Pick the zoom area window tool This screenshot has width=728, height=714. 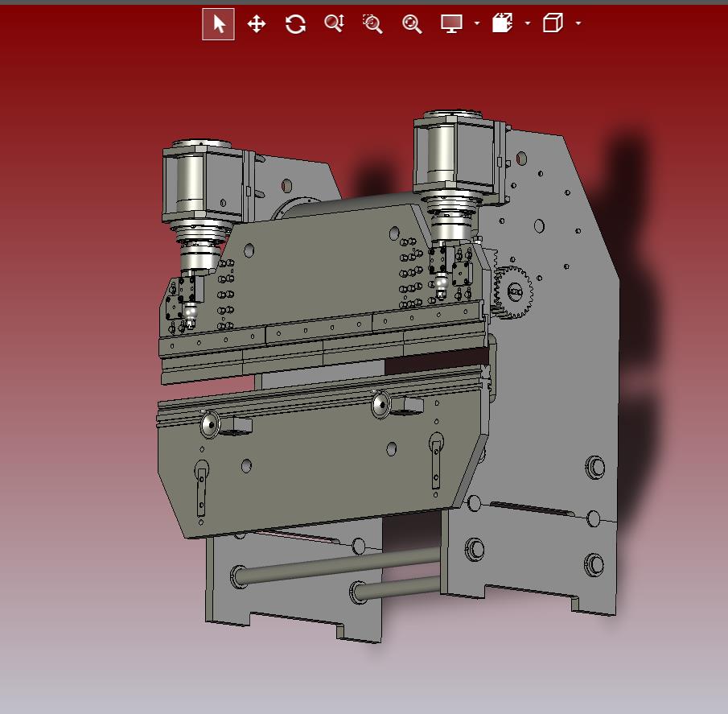372,23
